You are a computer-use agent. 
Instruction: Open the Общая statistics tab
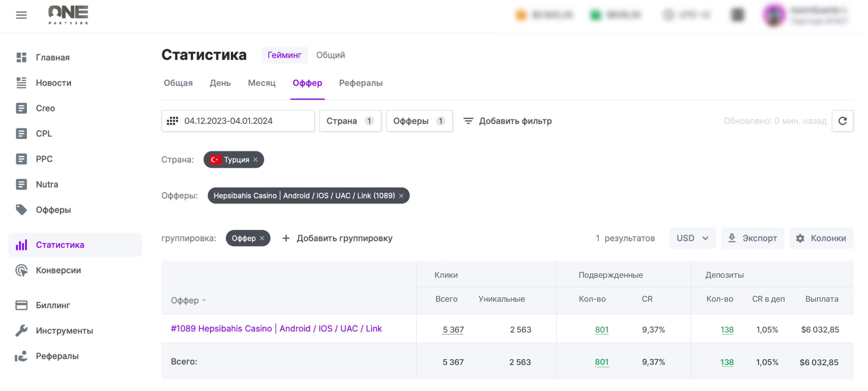point(178,83)
